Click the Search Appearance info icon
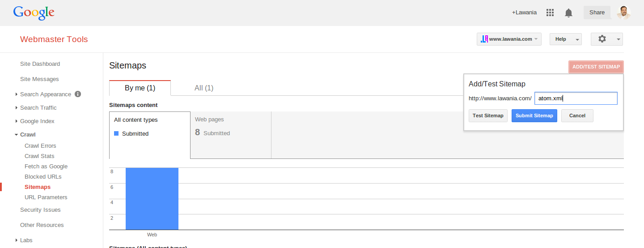 [78, 94]
